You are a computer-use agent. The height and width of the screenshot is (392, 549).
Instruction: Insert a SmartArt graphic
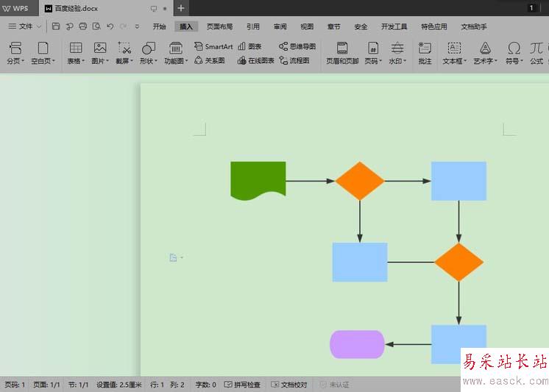(213, 46)
